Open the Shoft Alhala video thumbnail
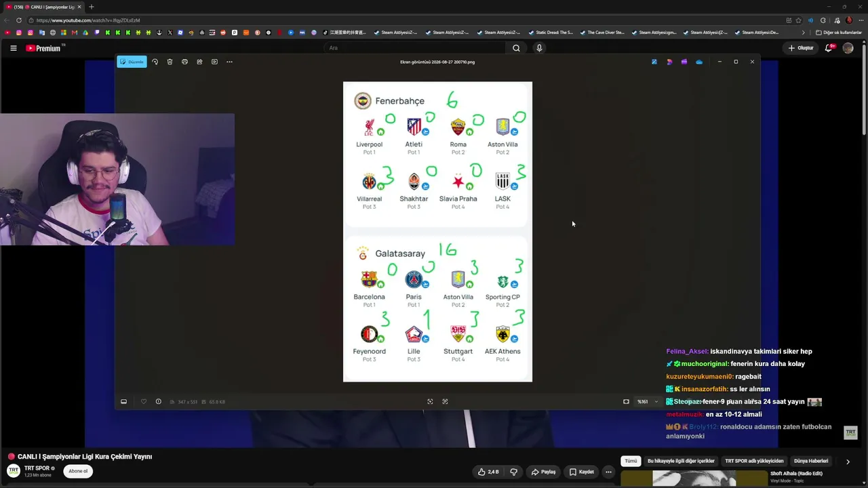868x488 pixels. pyautogui.click(x=694, y=479)
